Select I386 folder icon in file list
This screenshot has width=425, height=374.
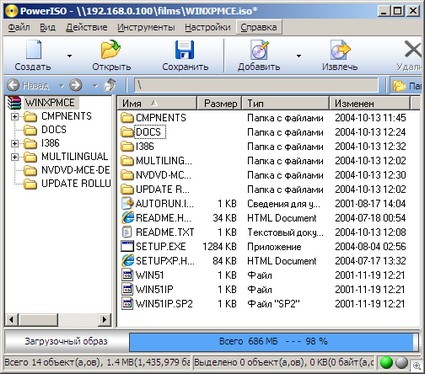pyautogui.click(x=127, y=147)
